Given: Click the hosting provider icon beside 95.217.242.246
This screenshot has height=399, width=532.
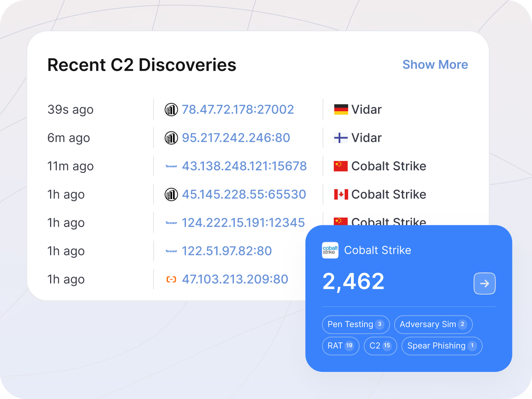Looking at the screenshot, I should 171,138.
